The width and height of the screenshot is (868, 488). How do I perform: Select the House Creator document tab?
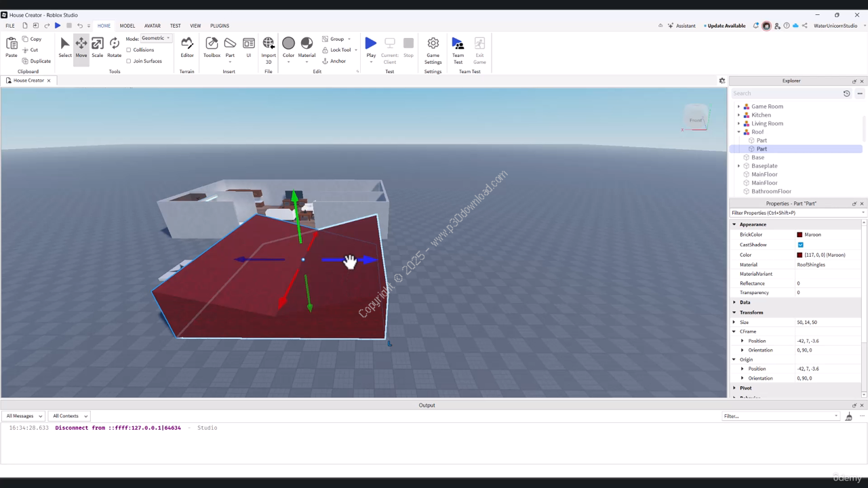28,81
